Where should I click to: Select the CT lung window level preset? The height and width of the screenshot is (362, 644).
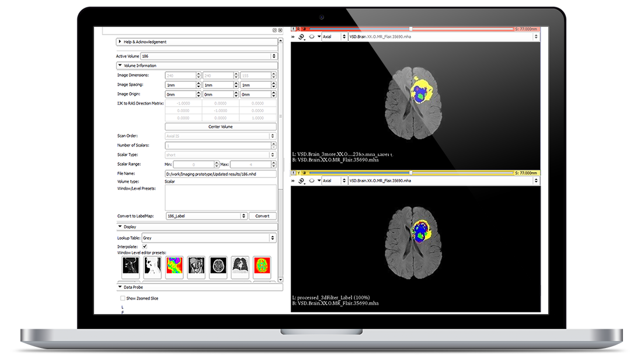click(240, 266)
